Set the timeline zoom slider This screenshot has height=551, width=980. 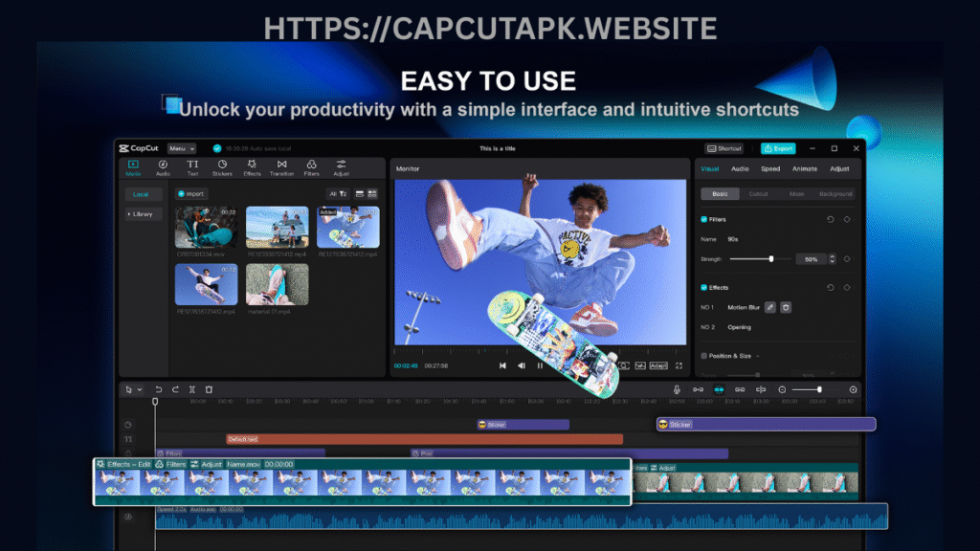coord(815,389)
